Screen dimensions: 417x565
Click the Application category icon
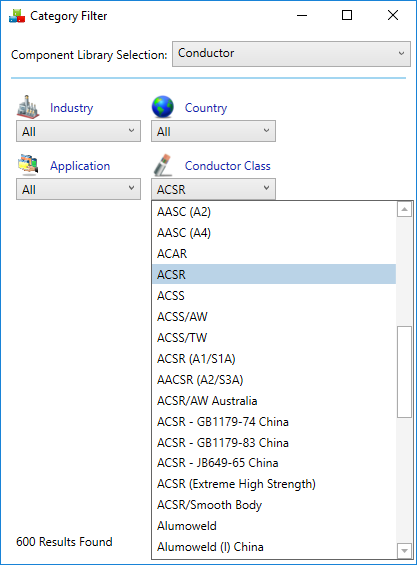[28, 164]
